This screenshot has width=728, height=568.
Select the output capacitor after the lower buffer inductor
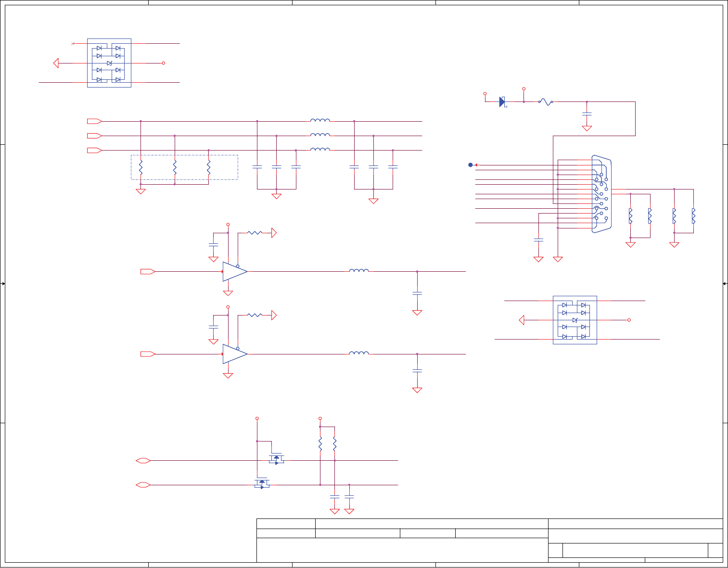417,370
